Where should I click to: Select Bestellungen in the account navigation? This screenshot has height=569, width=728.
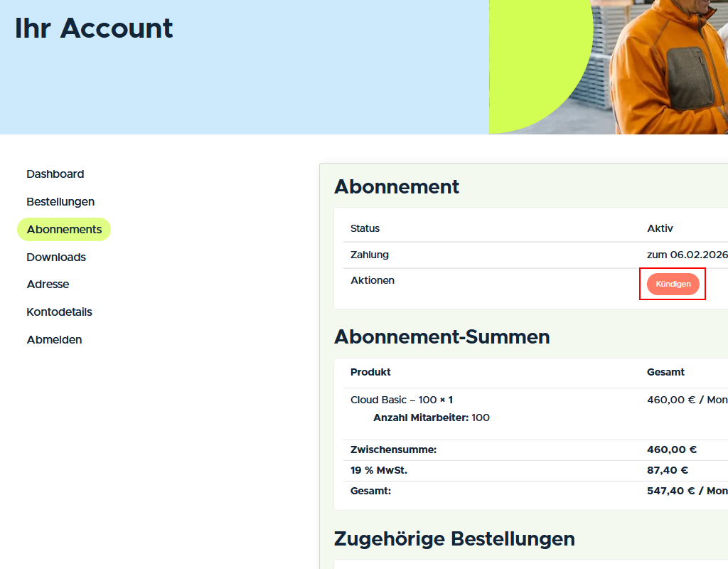pyautogui.click(x=60, y=201)
